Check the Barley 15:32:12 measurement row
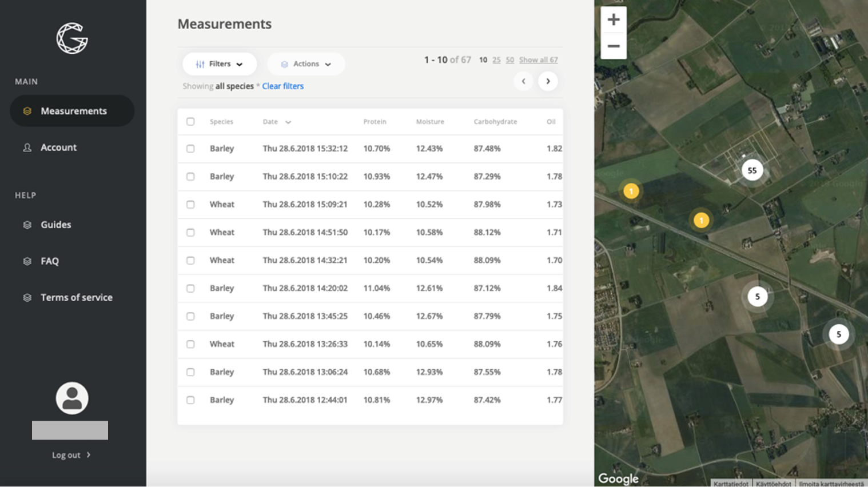The image size is (868, 487). pyautogui.click(x=190, y=149)
